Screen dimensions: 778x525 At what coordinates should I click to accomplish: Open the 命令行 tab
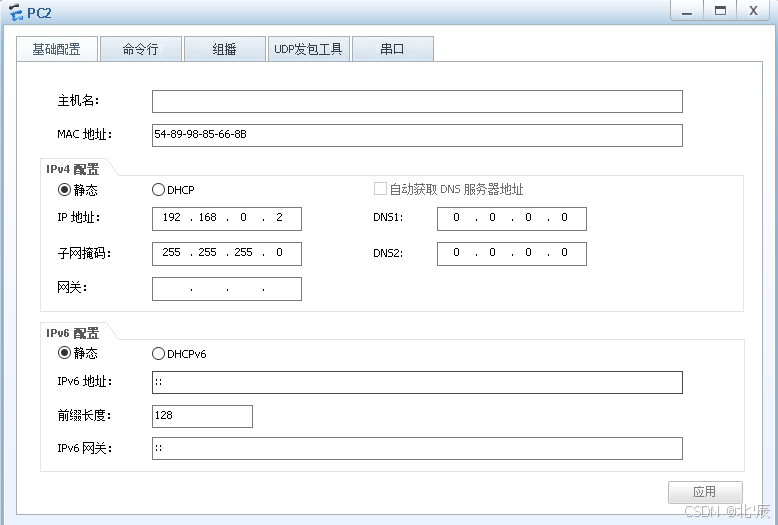point(140,49)
